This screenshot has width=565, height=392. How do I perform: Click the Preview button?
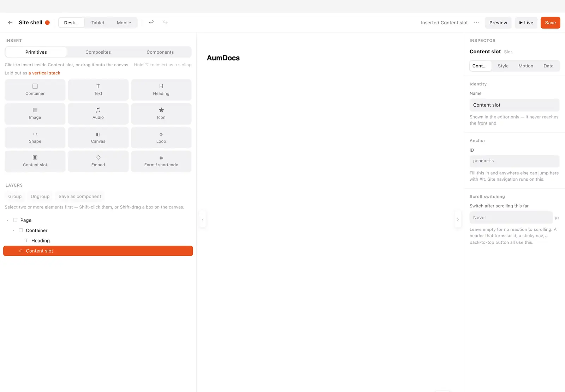[498, 23]
